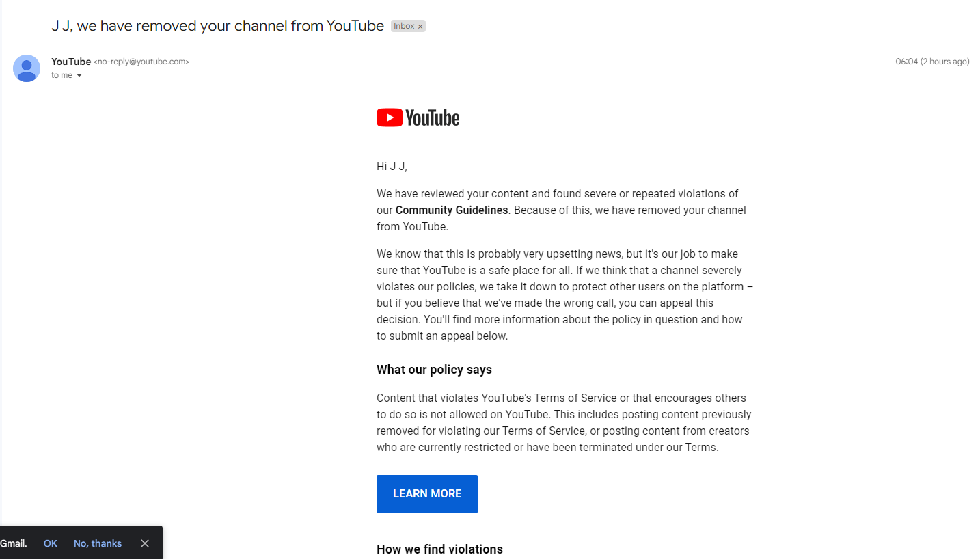Remove the Inbox label with its x
The height and width of the screenshot is (559, 980).
[x=420, y=27]
